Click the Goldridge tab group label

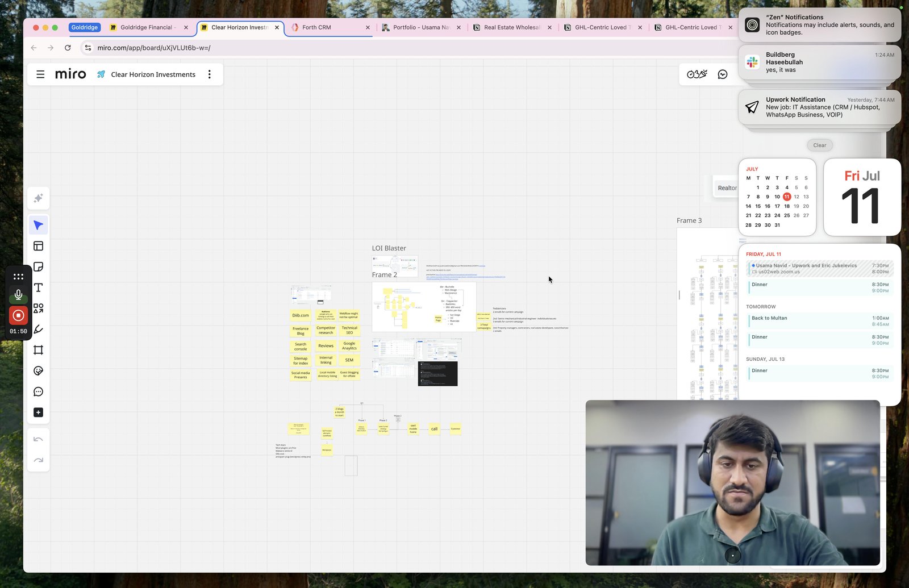pyautogui.click(x=85, y=27)
